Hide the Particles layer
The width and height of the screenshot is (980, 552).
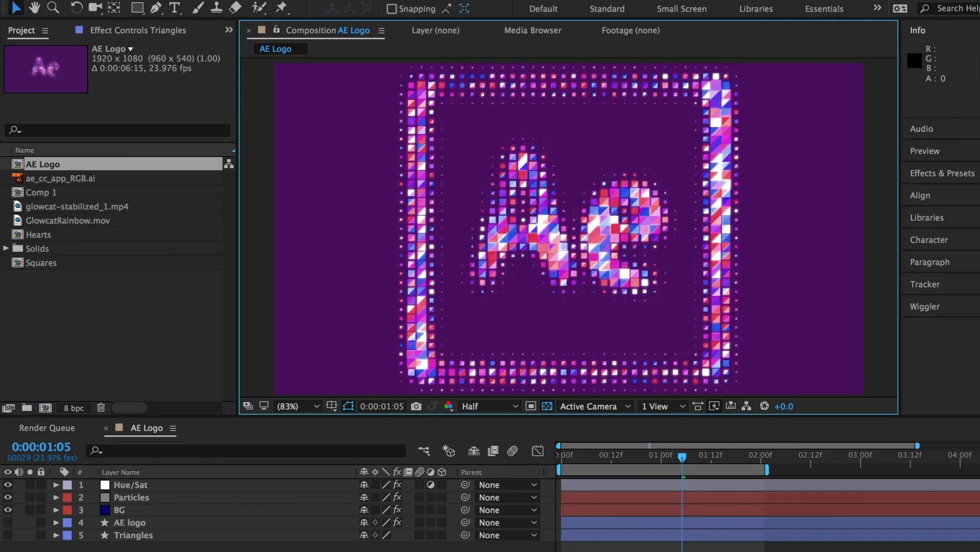pyautogui.click(x=8, y=497)
